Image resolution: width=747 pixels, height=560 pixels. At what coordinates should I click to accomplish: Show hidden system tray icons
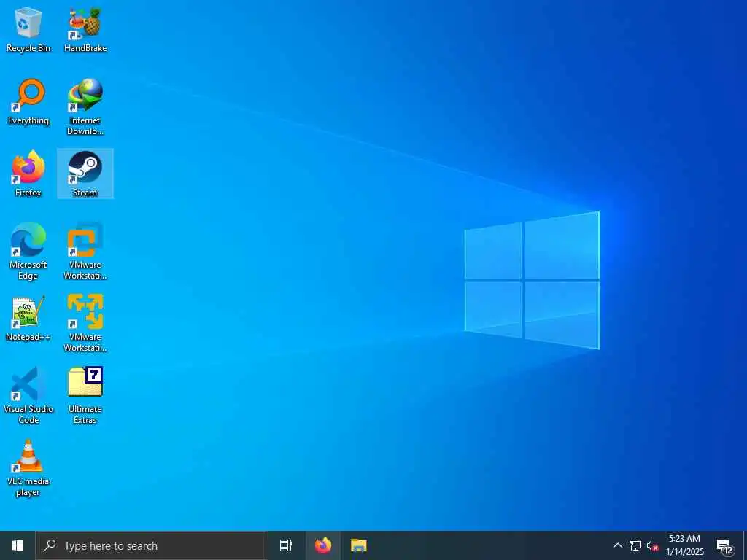click(617, 545)
